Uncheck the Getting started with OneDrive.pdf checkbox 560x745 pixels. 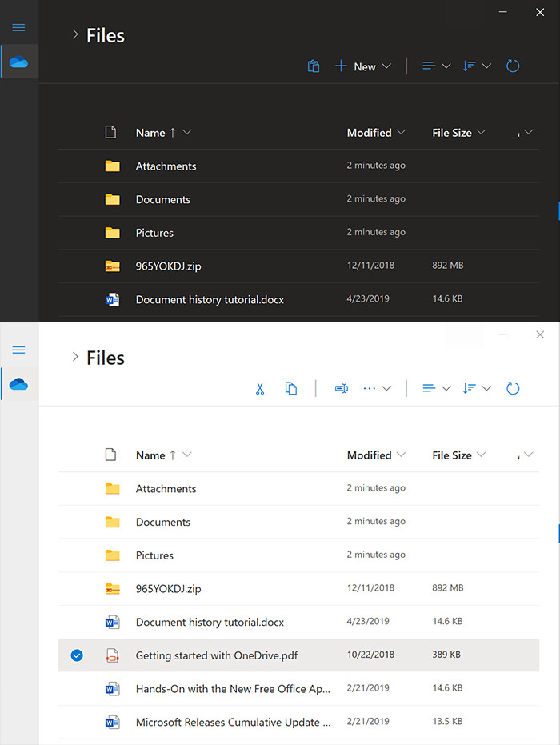pyautogui.click(x=77, y=655)
